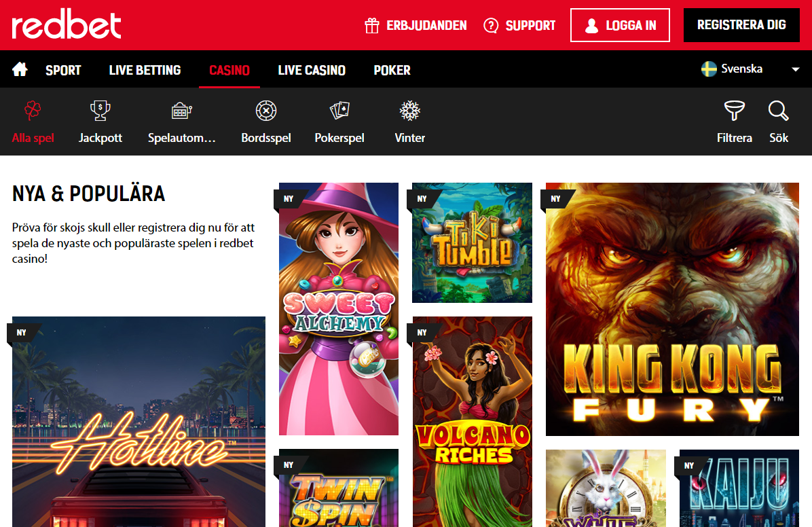Viewport: 812px width, 527px height.
Task: Click the Registrera Dig button
Action: [741, 25]
